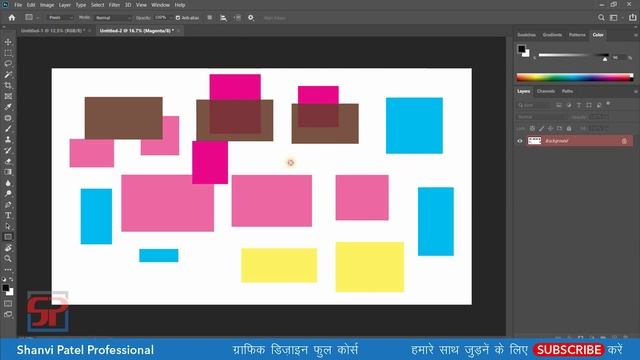Screen dimensions: 640x360
Task: Swap foreground and background colors in toolbar
Action: 11,280
